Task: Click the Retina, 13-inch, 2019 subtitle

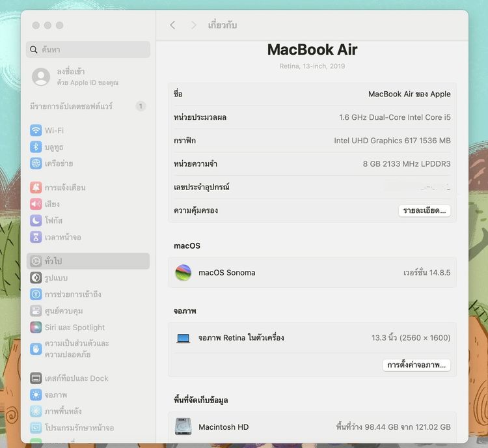Action: [x=312, y=66]
